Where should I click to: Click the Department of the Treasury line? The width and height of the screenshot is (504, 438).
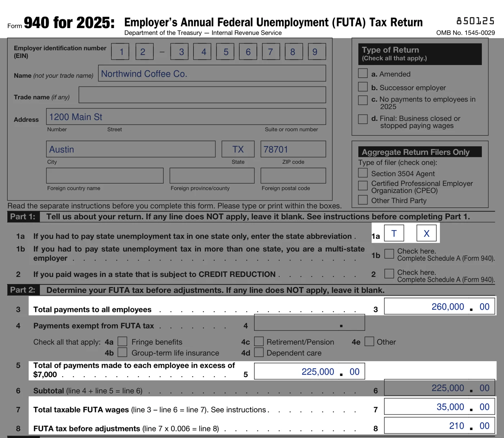coord(203,33)
